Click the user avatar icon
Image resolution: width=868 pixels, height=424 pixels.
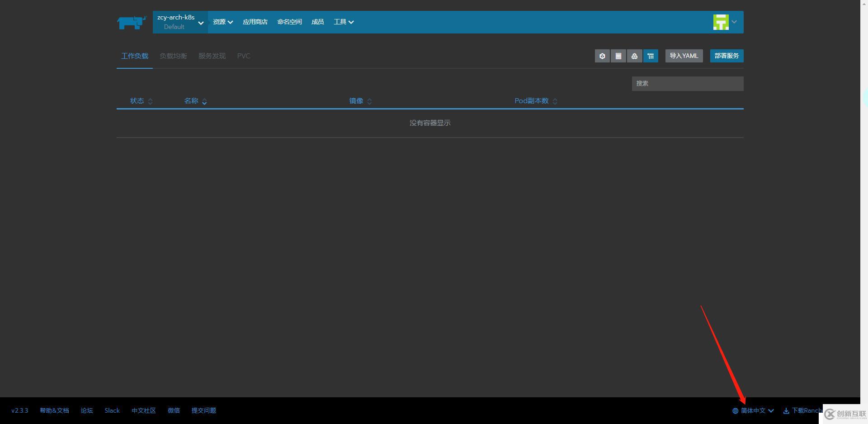coord(721,22)
